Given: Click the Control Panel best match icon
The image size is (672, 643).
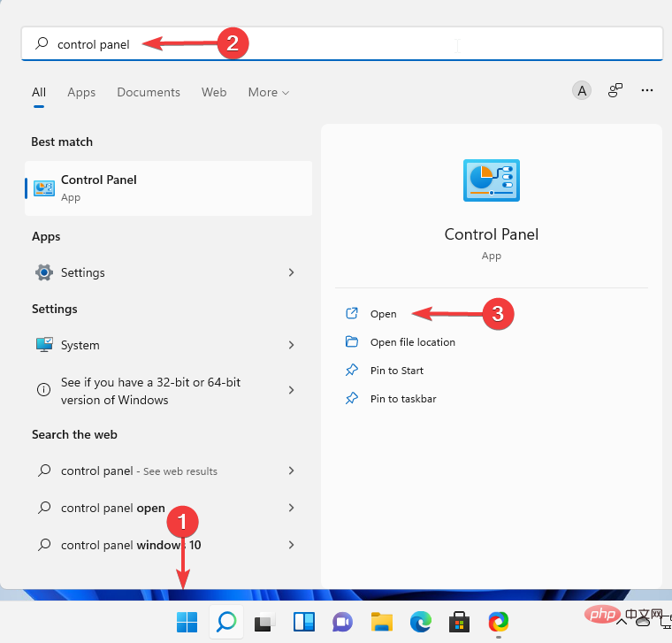Looking at the screenshot, I should click(44, 188).
